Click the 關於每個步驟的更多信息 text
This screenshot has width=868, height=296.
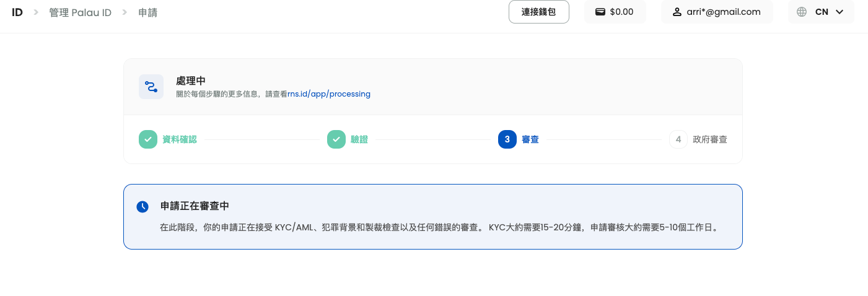click(x=232, y=94)
